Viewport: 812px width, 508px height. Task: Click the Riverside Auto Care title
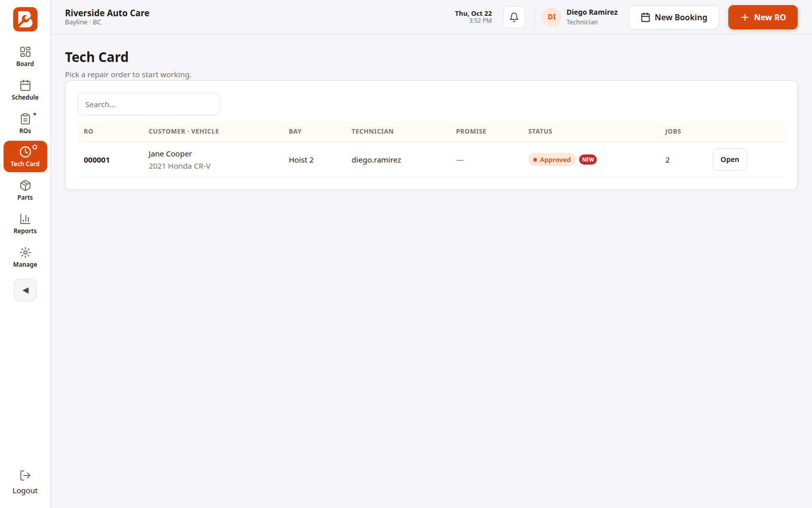pyautogui.click(x=107, y=13)
